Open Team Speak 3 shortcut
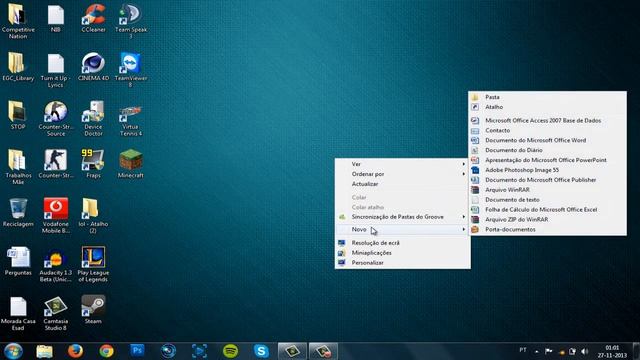 click(x=131, y=20)
